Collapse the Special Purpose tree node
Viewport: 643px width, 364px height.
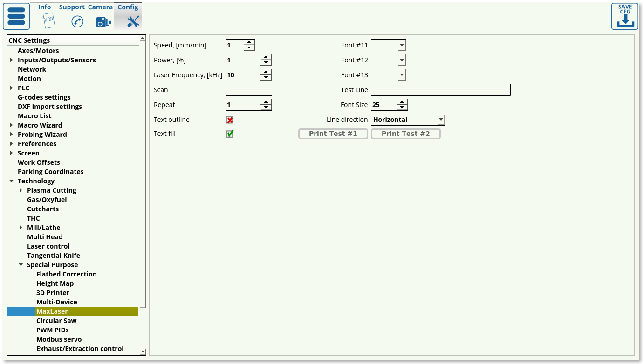pos(21,265)
